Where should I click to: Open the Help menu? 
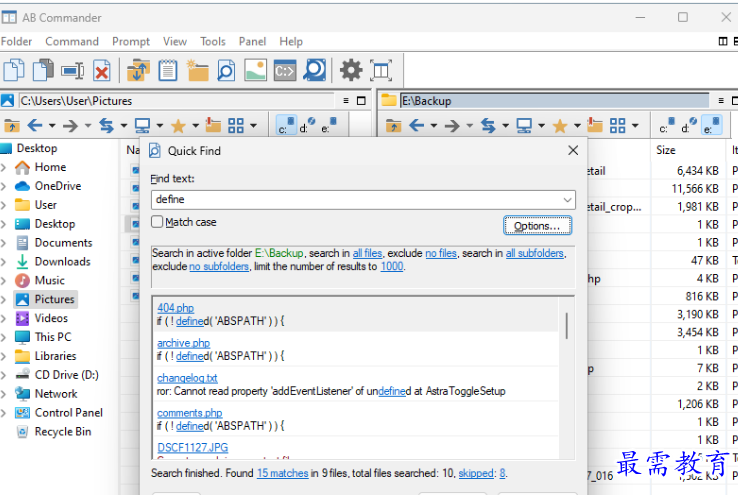coord(291,41)
